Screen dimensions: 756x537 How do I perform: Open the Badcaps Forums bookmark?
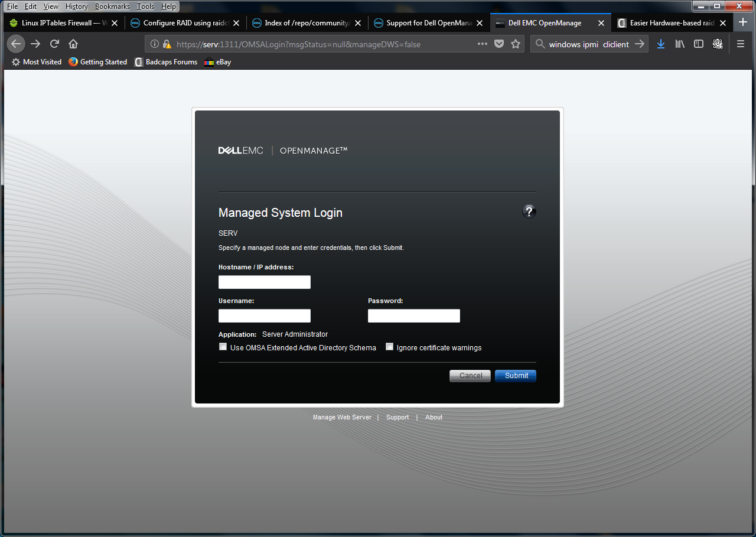pyautogui.click(x=166, y=62)
